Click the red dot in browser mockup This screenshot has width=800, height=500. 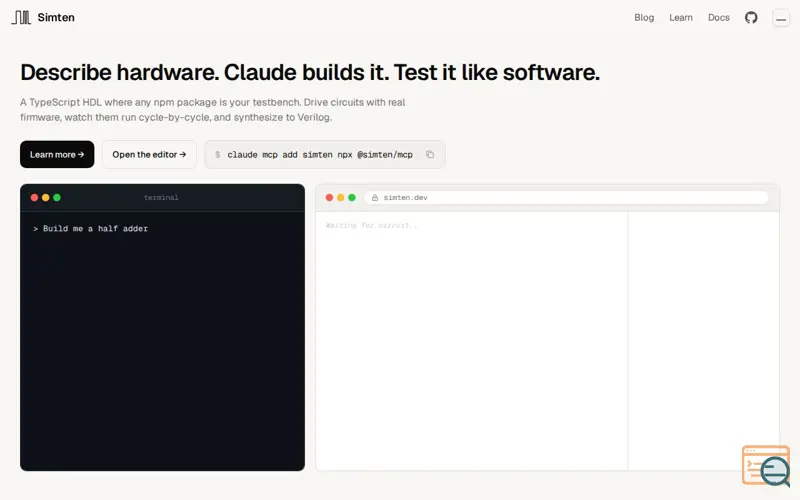click(x=329, y=197)
